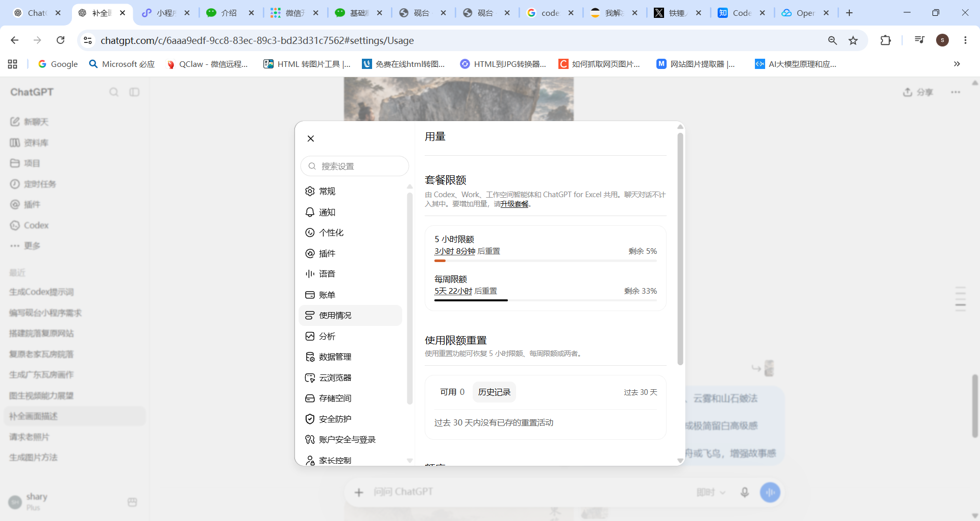Open a new browser tab with the plus
This screenshot has width=980, height=521.
click(x=849, y=13)
